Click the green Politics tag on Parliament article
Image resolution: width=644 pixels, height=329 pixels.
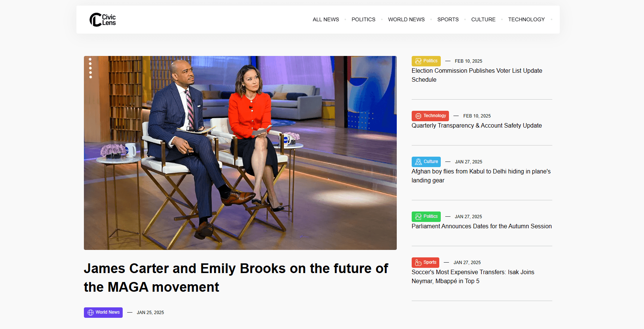[x=426, y=216]
